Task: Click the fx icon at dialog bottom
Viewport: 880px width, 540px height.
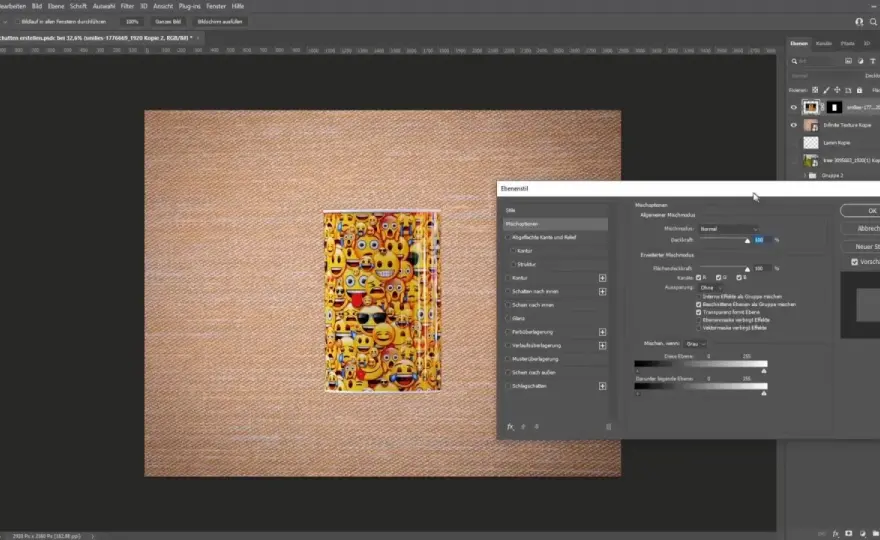Action: pyautogui.click(x=510, y=427)
